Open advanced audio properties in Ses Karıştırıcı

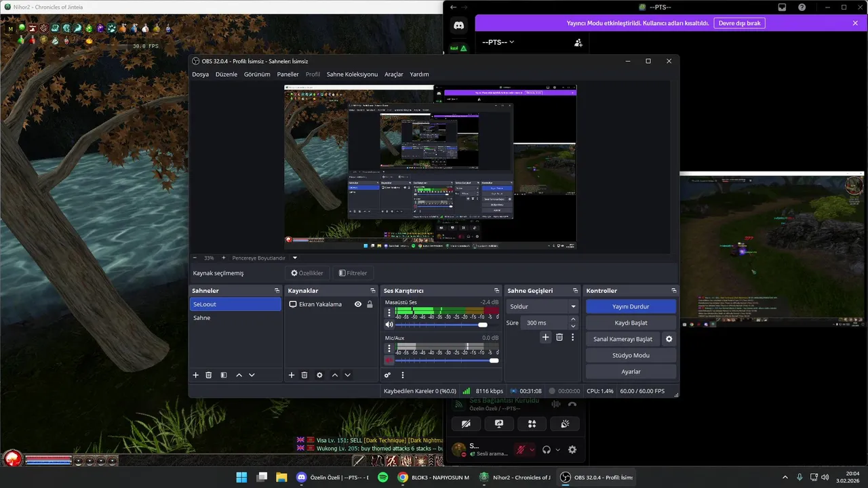click(x=388, y=375)
